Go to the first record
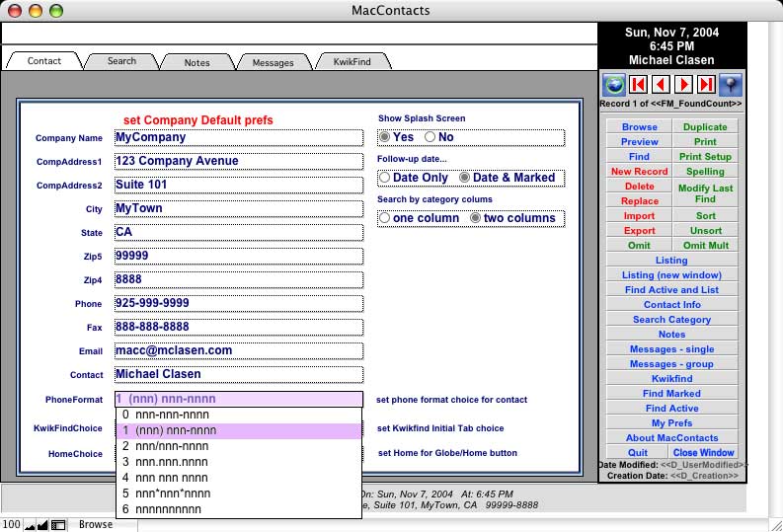The image size is (783, 532). [638, 85]
